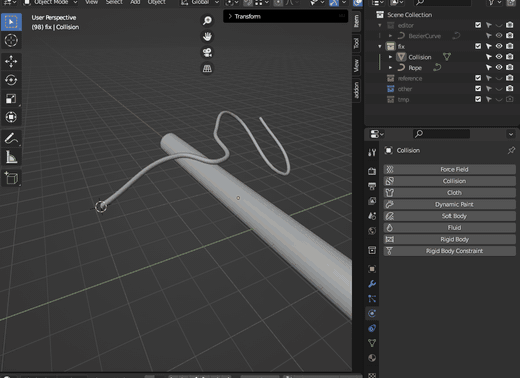520x378 pixels.
Task: Click the viewport zoom magnifier gizmo
Action: [x=207, y=21]
